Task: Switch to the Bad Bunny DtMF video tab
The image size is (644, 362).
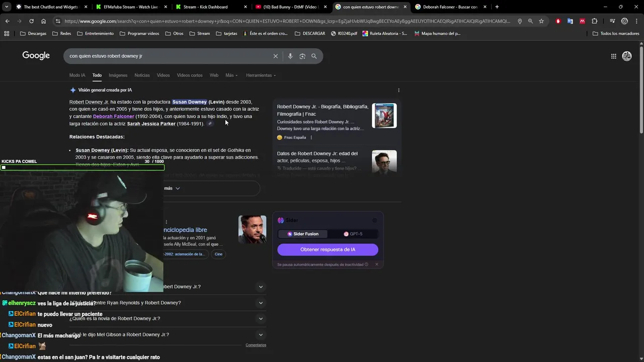Action: (291, 7)
